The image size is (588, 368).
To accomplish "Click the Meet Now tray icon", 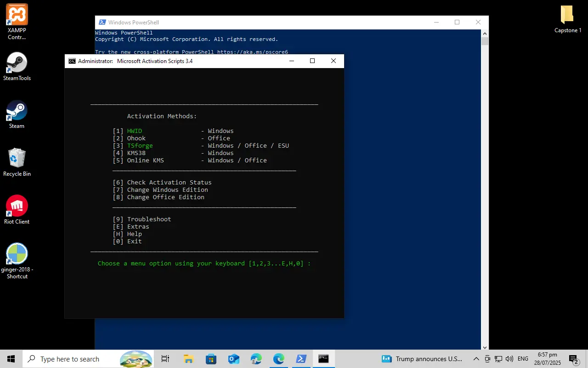I will 487,359.
